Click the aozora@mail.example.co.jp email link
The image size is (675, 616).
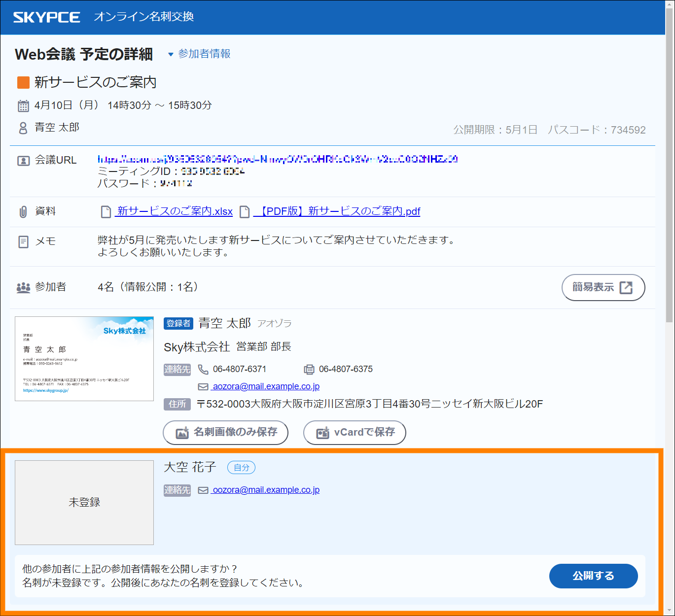point(266,386)
